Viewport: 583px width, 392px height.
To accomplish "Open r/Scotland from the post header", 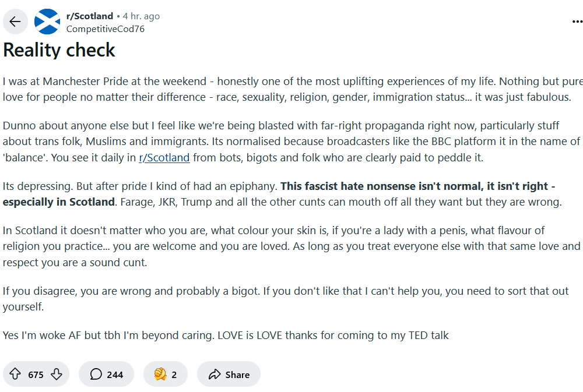I will (90, 16).
